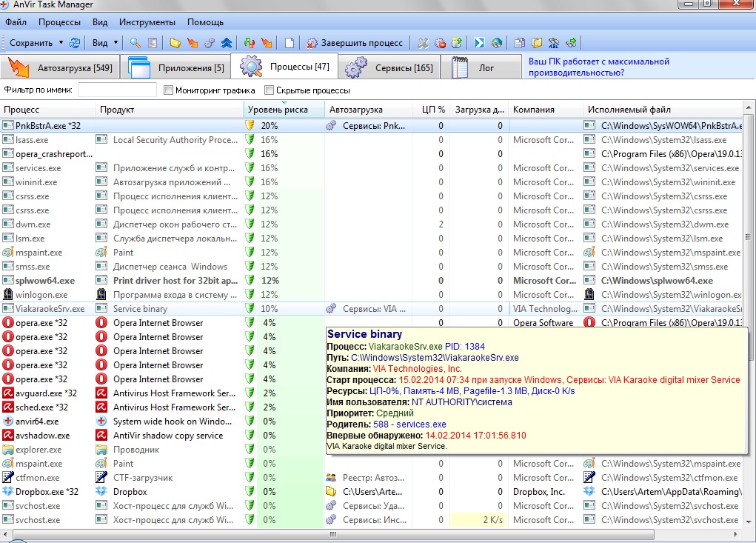Select the opera_crashreport process row
This screenshot has width=756, height=543.
371,154
